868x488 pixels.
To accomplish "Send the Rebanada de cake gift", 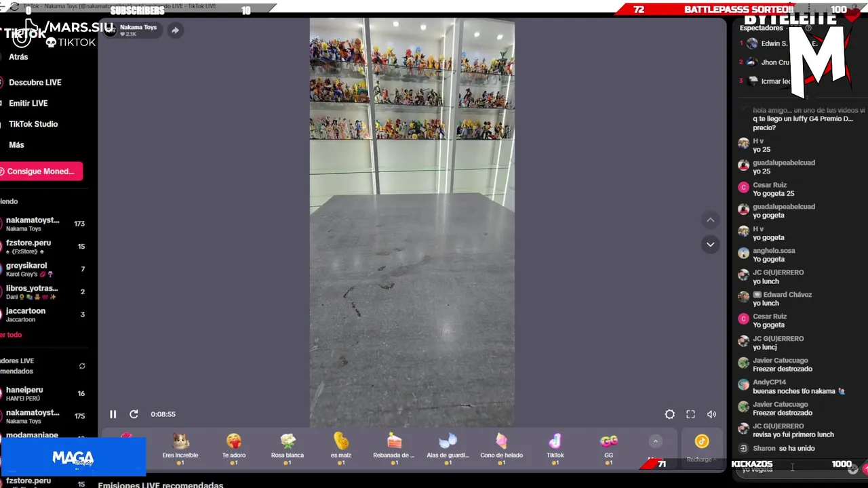I will (394, 449).
